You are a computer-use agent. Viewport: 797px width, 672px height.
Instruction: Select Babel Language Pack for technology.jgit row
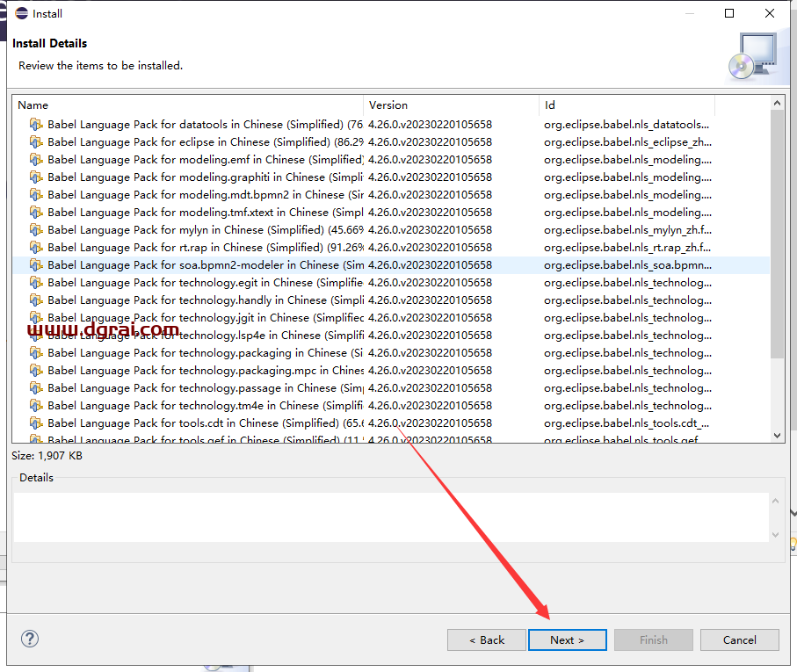tap(391, 317)
